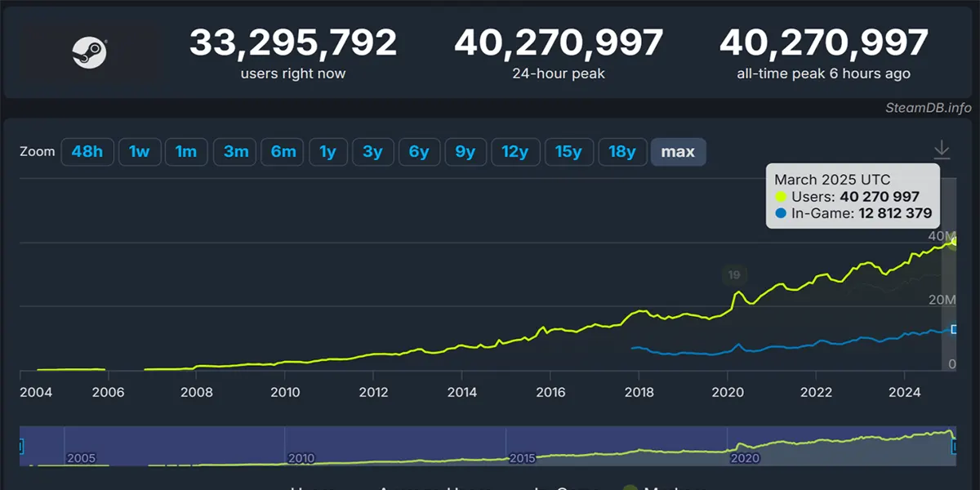This screenshot has height=490, width=980.
Task: Select the 1m zoom option
Action: click(x=186, y=152)
